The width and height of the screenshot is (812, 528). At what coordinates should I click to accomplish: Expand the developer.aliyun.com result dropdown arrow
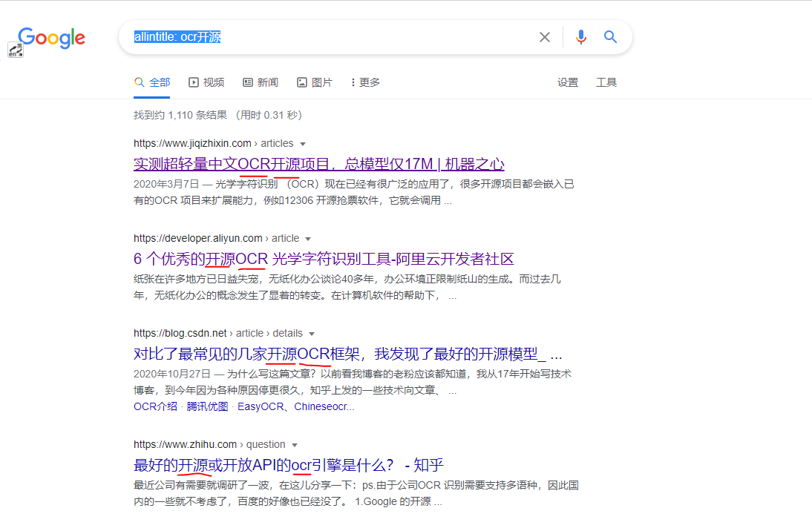pyautogui.click(x=308, y=239)
